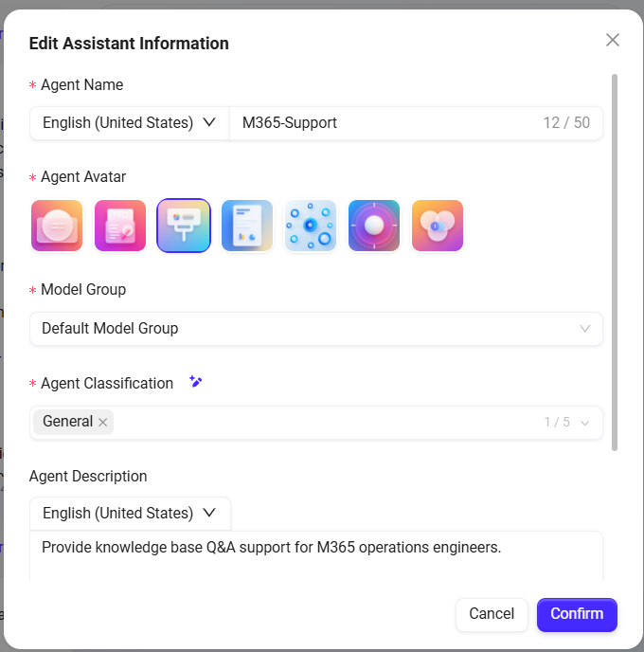Open the Agent Name language dropdown
The width and height of the screenshot is (644, 652).
tap(130, 123)
